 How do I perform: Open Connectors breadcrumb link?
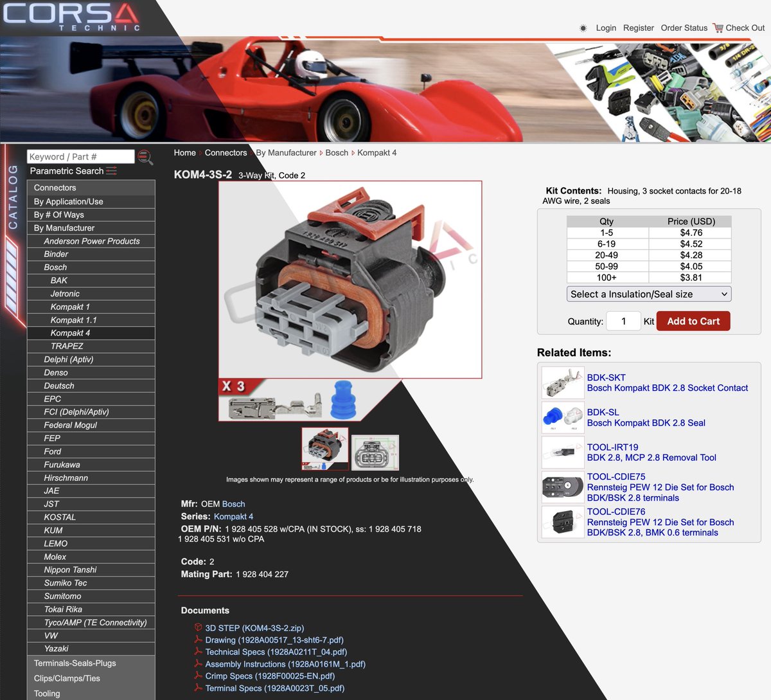click(x=226, y=152)
